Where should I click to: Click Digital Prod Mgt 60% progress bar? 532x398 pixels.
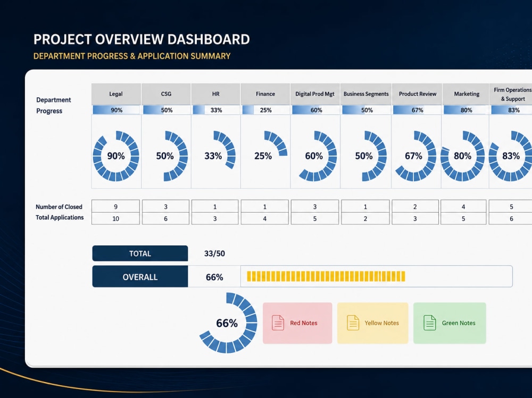[x=315, y=110]
